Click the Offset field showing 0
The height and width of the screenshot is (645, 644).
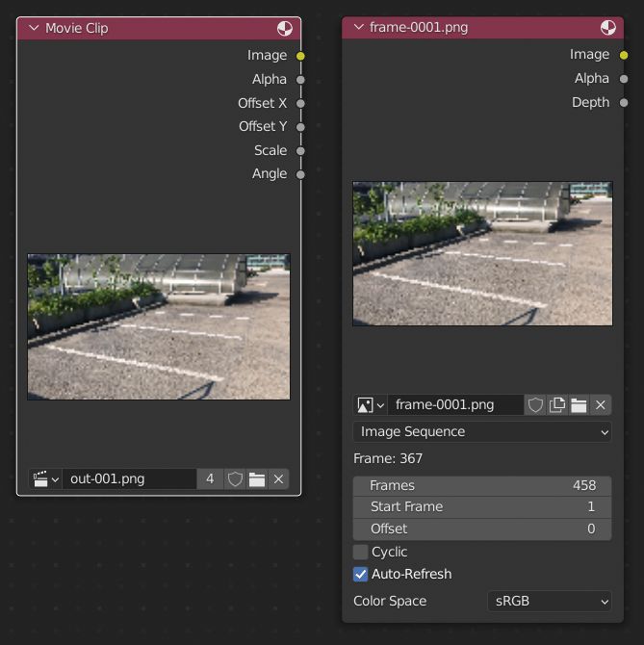(x=482, y=529)
